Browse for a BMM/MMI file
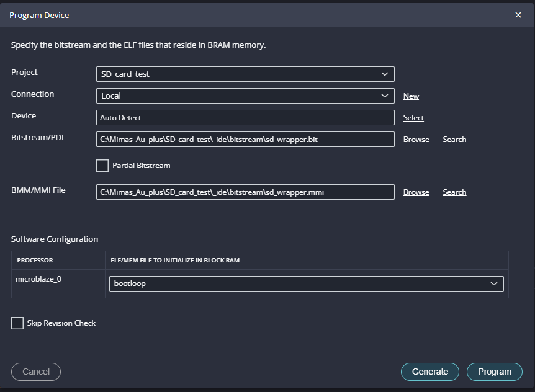The width and height of the screenshot is (535, 392). click(416, 192)
